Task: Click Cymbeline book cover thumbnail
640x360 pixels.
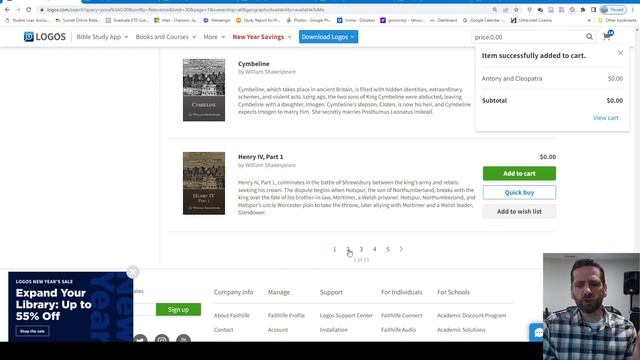Action: [x=204, y=90]
